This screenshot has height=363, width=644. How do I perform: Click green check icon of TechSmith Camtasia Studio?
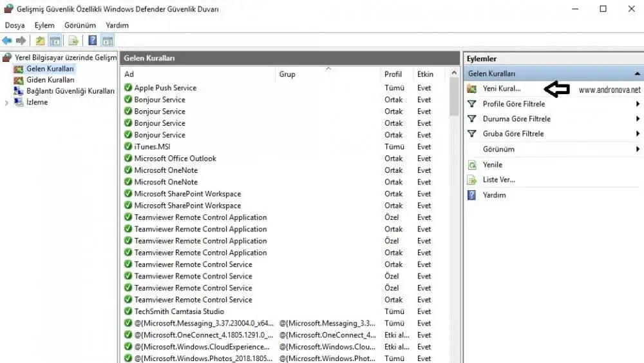click(128, 311)
